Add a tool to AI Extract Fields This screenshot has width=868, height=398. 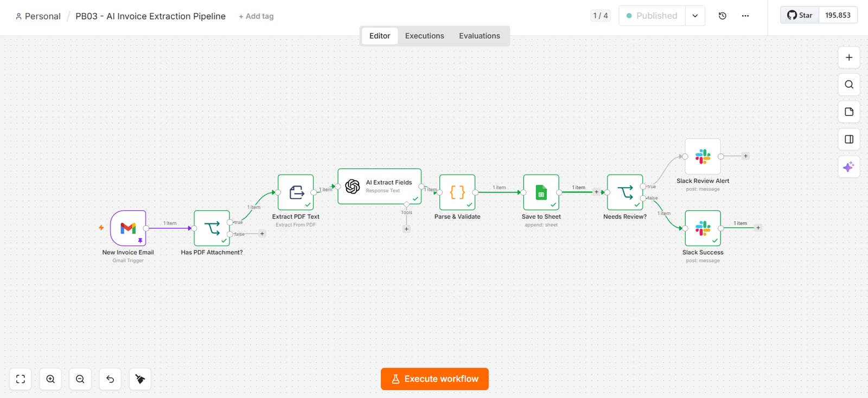[x=406, y=229]
